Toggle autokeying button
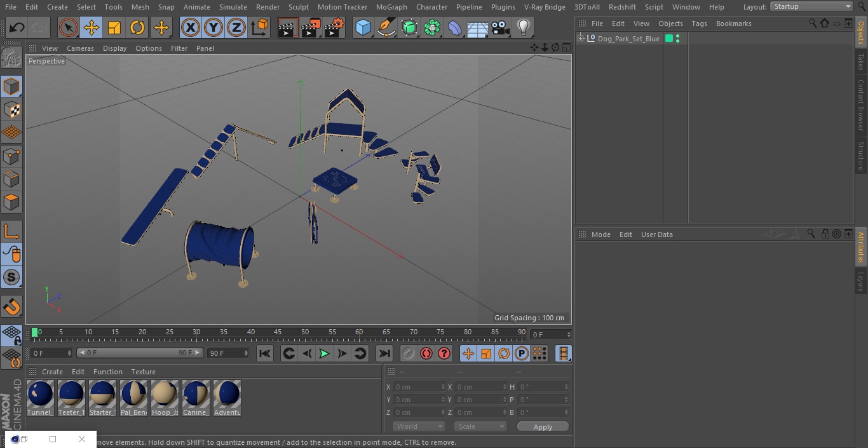This screenshot has width=868, height=448. click(426, 353)
